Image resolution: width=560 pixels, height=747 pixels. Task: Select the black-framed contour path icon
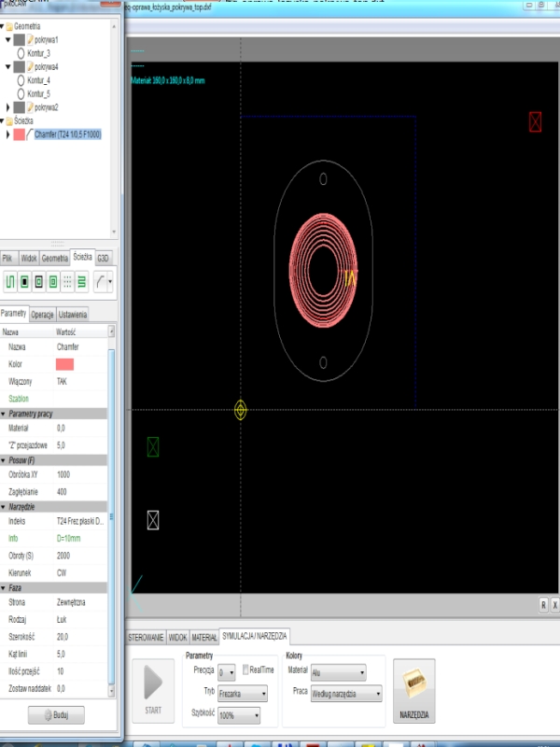pyautogui.click(x=38, y=282)
